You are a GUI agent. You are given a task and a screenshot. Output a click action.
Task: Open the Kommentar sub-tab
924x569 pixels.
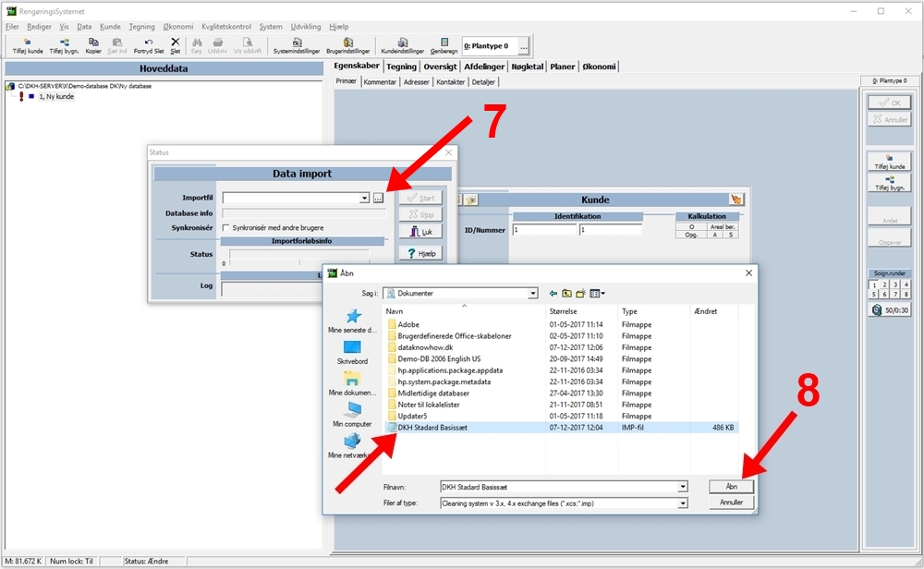(380, 82)
